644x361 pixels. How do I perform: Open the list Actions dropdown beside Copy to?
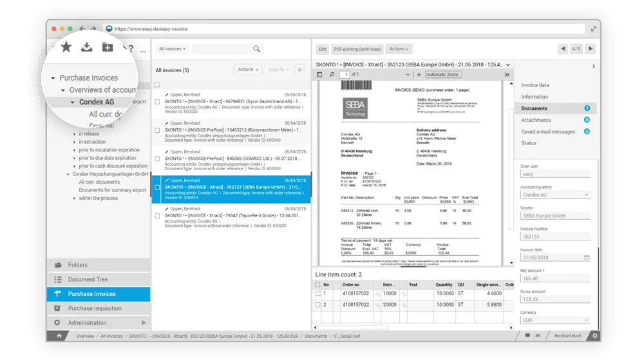248,70
